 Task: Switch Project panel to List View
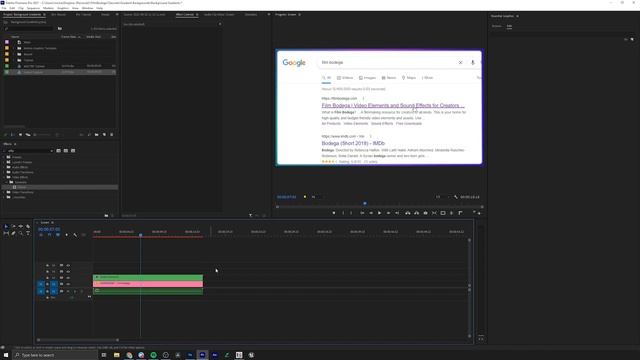(x=12, y=135)
